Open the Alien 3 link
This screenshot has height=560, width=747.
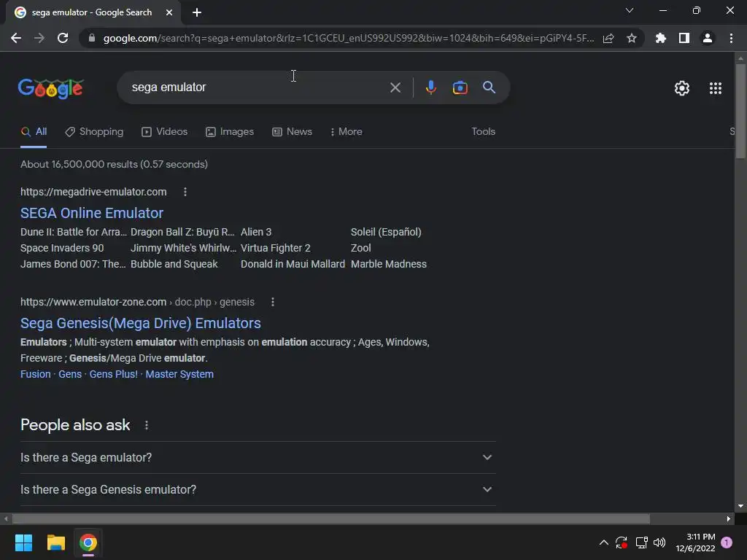click(256, 232)
